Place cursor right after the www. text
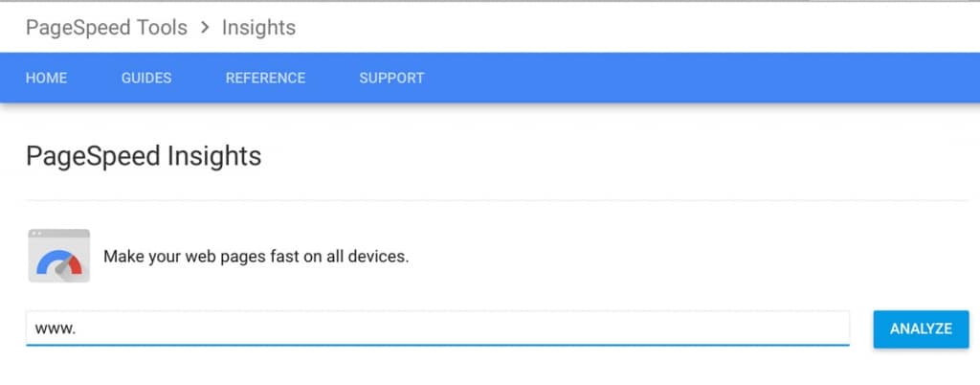Viewport: 980px width, 385px height. tap(77, 328)
